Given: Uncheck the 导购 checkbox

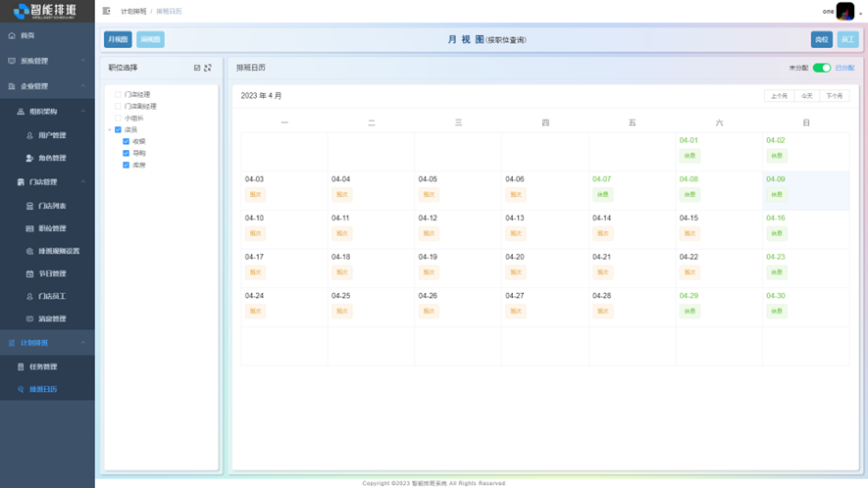Looking at the screenshot, I should coord(127,153).
